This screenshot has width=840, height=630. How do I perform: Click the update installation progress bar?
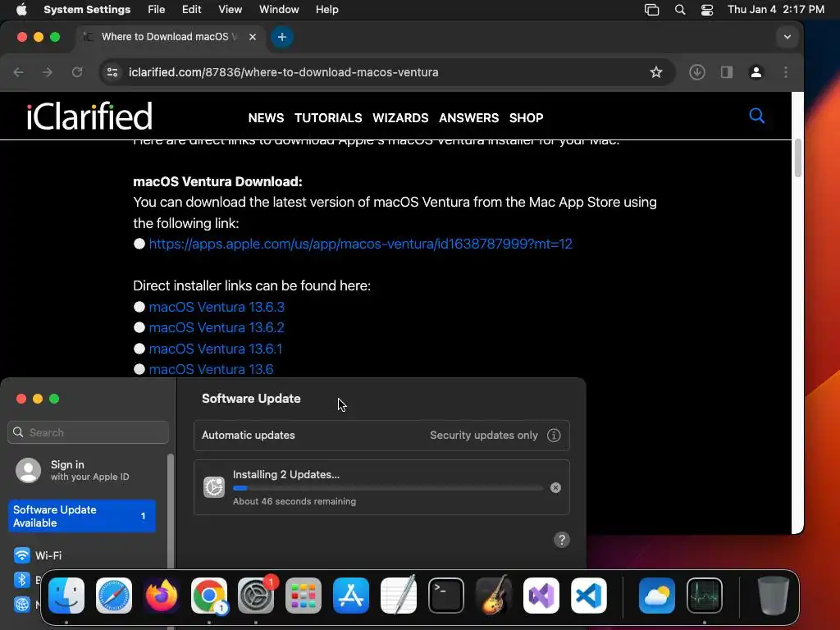(x=388, y=488)
